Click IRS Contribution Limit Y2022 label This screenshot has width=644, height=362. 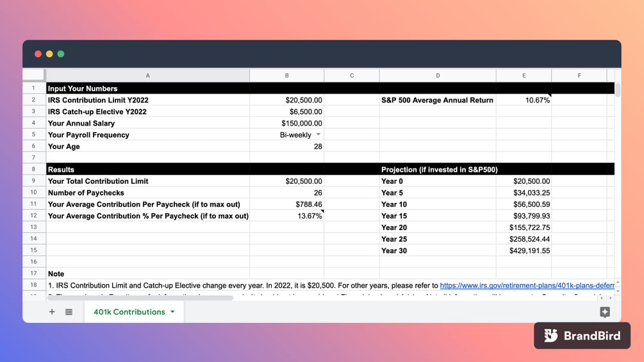(98, 100)
